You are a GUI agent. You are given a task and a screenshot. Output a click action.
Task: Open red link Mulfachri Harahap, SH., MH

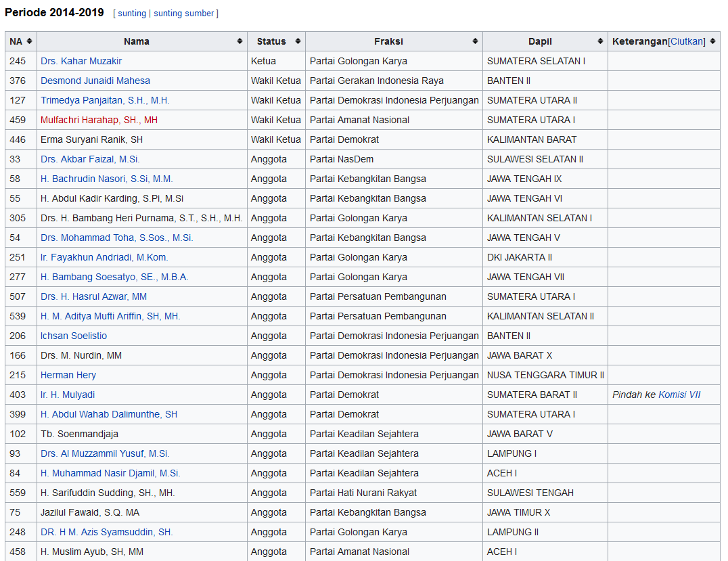pos(99,120)
